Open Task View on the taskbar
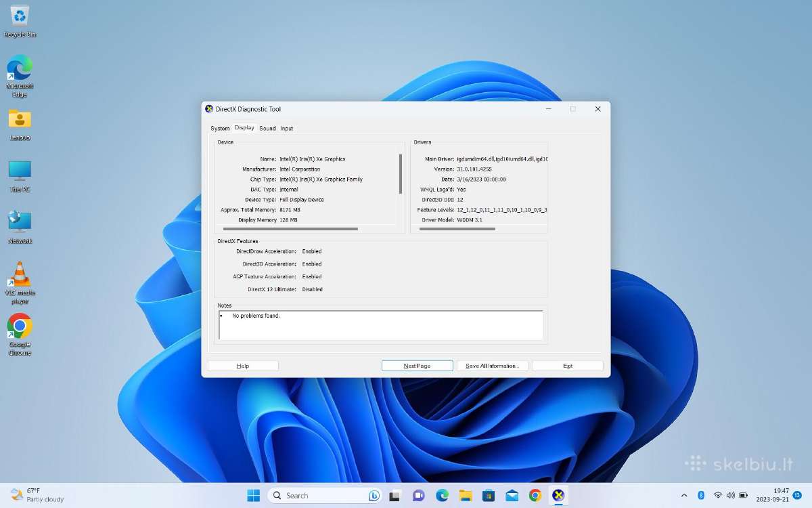Image resolution: width=812 pixels, height=508 pixels. pos(395,495)
